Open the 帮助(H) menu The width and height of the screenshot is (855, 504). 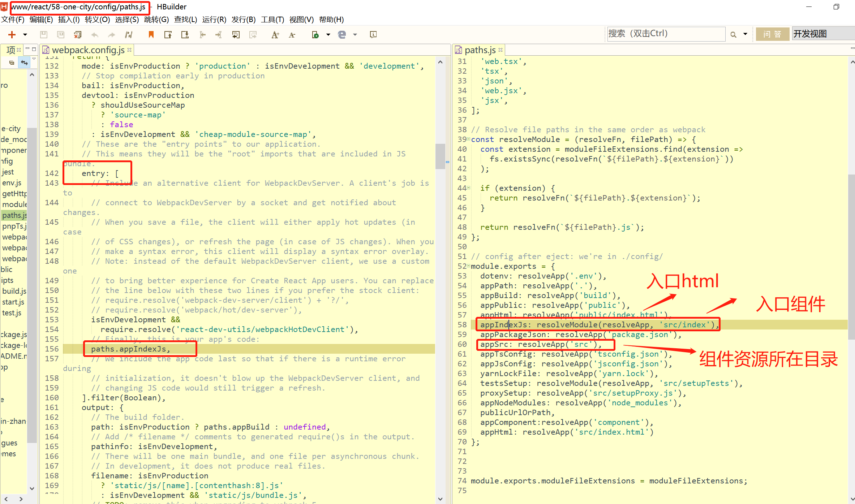tap(331, 20)
